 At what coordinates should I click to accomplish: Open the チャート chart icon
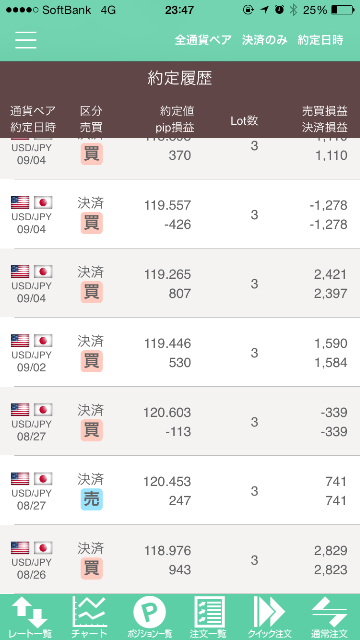pyautogui.click(x=89, y=617)
